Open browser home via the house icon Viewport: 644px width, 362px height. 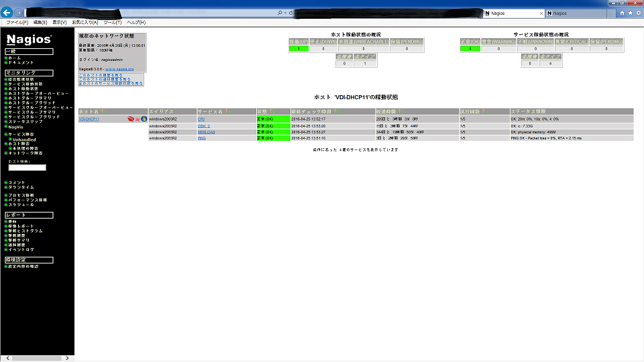(622, 13)
